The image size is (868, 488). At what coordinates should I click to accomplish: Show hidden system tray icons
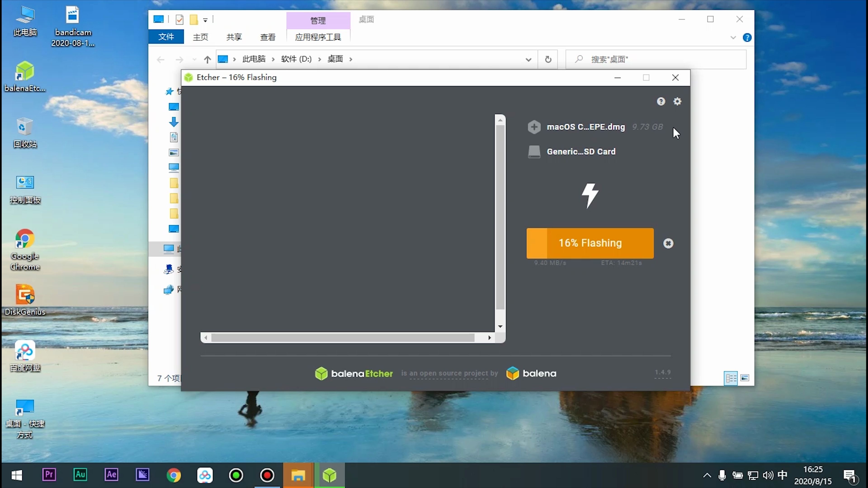[707, 475]
